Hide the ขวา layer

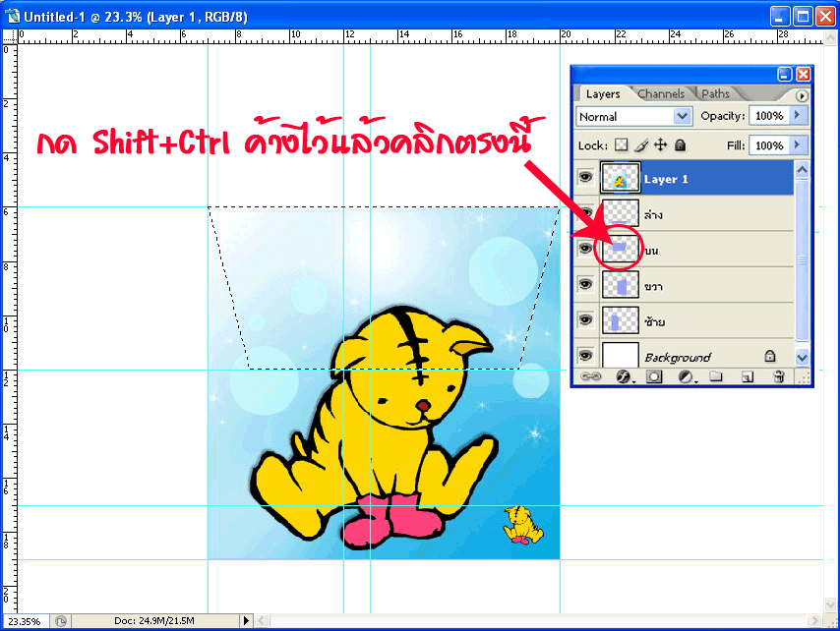coord(585,284)
